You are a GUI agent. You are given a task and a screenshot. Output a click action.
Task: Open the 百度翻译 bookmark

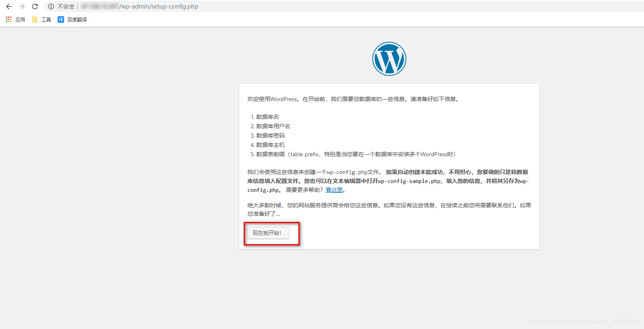click(72, 19)
